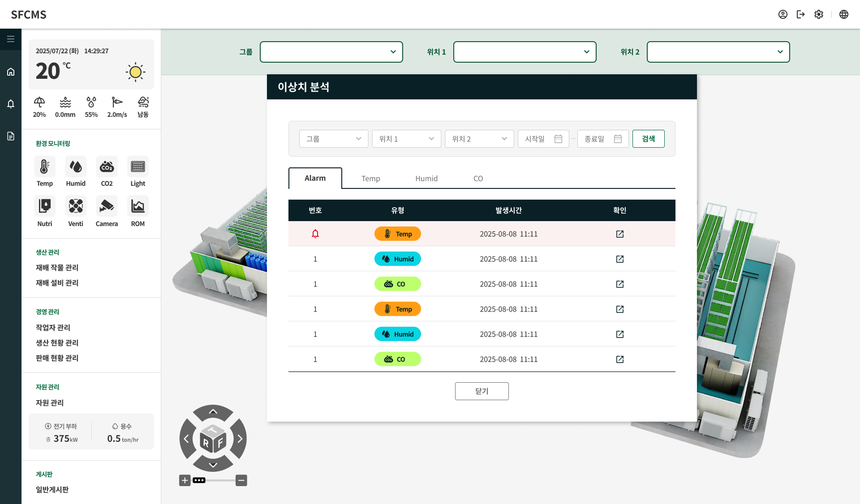Open the ROM chart icon
860x504 pixels.
pyautogui.click(x=138, y=206)
